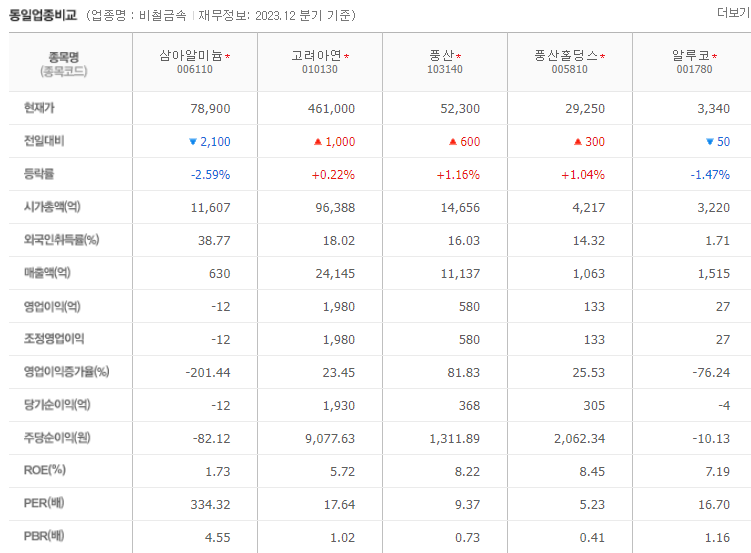751x553 pixels.
Task: Click EPS value 9,077.63
Action: tap(330, 439)
